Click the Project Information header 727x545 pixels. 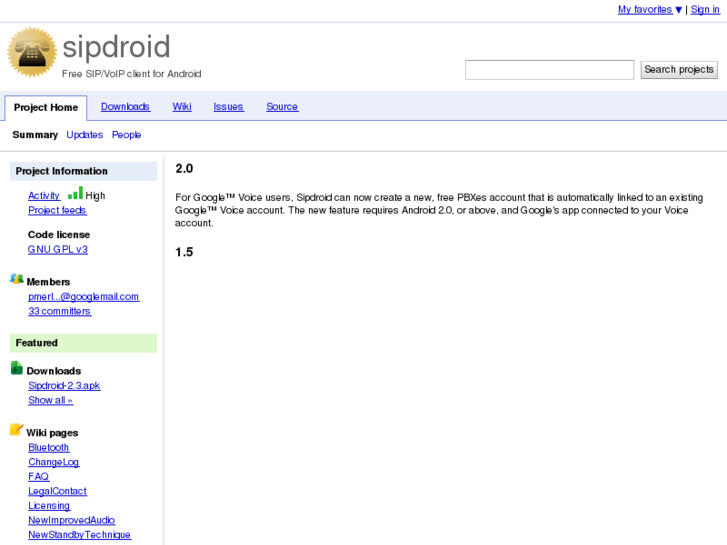coord(83,171)
